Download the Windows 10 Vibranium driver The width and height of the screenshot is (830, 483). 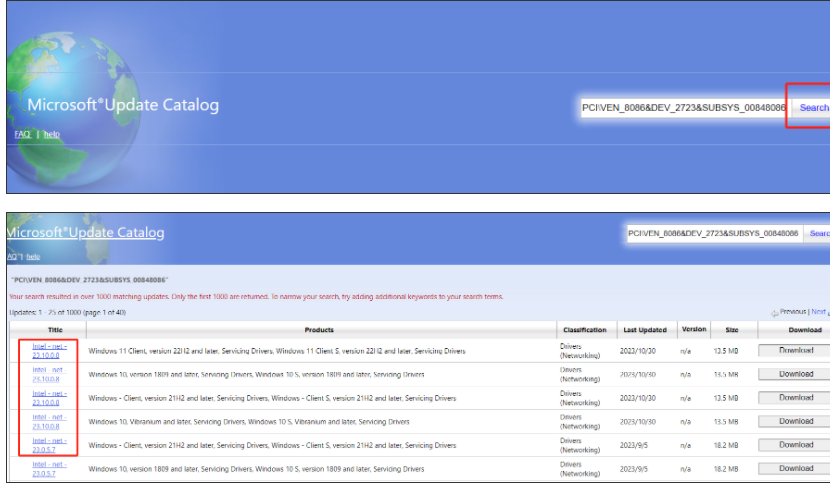pyautogui.click(x=796, y=422)
